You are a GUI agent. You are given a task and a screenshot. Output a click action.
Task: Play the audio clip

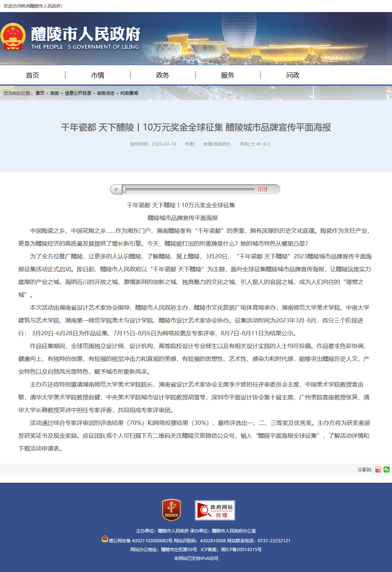coord(117,190)
